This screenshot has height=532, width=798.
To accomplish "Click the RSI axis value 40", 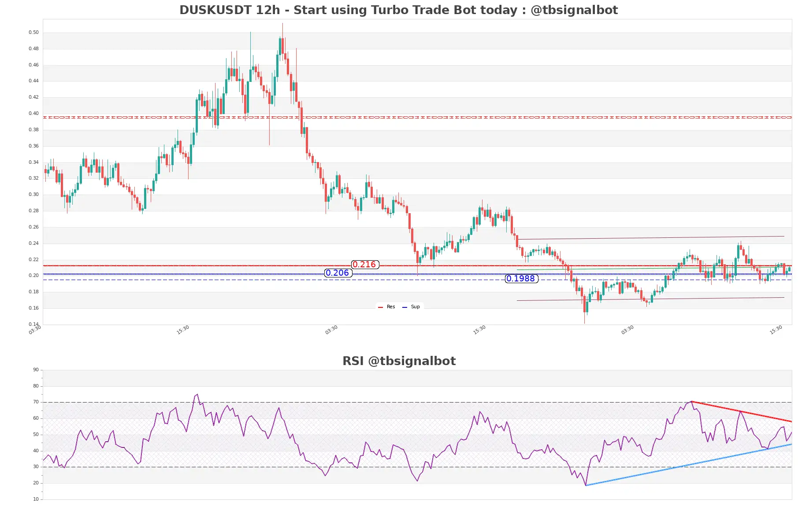I will 36,451.
